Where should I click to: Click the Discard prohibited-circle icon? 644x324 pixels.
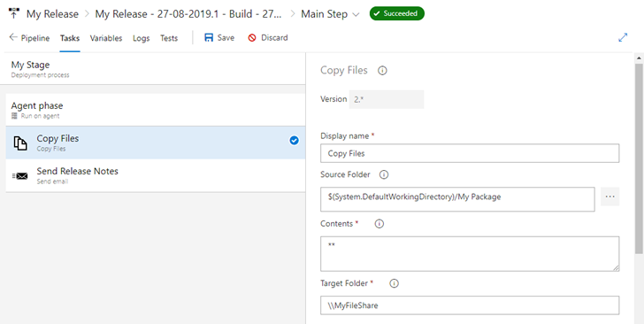(x=252, y=38)
